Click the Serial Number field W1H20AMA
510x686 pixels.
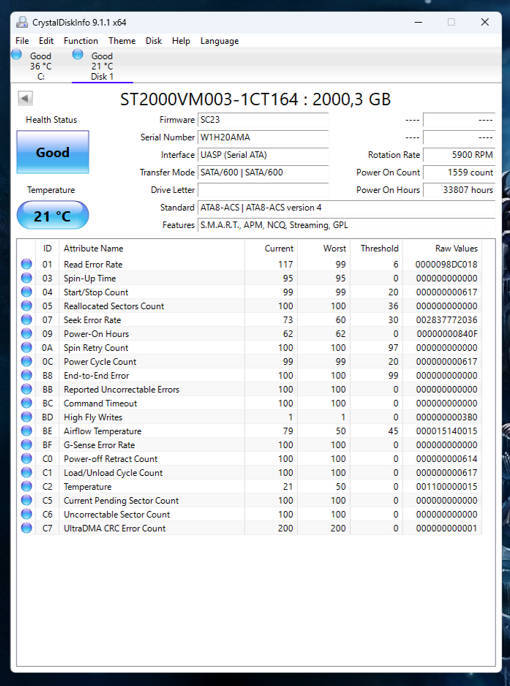click(x=263, y=137)
